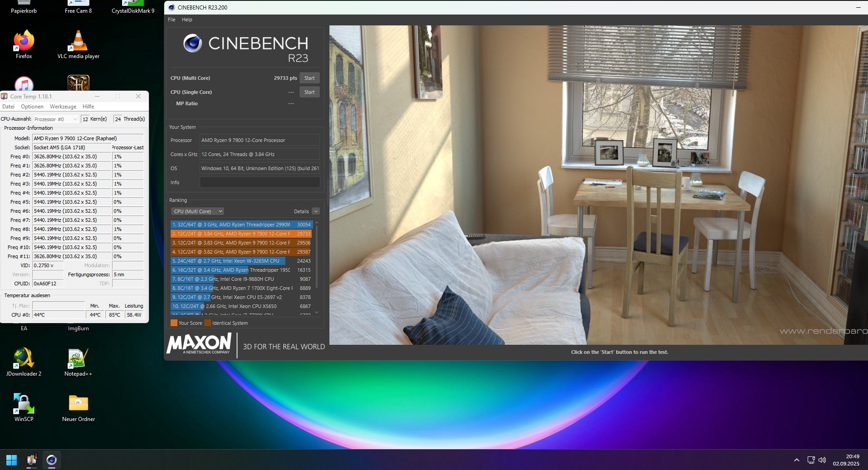Click the Core Temp title bar icon
This screenshot has height=470, width=868.
[x=5, y=96]
